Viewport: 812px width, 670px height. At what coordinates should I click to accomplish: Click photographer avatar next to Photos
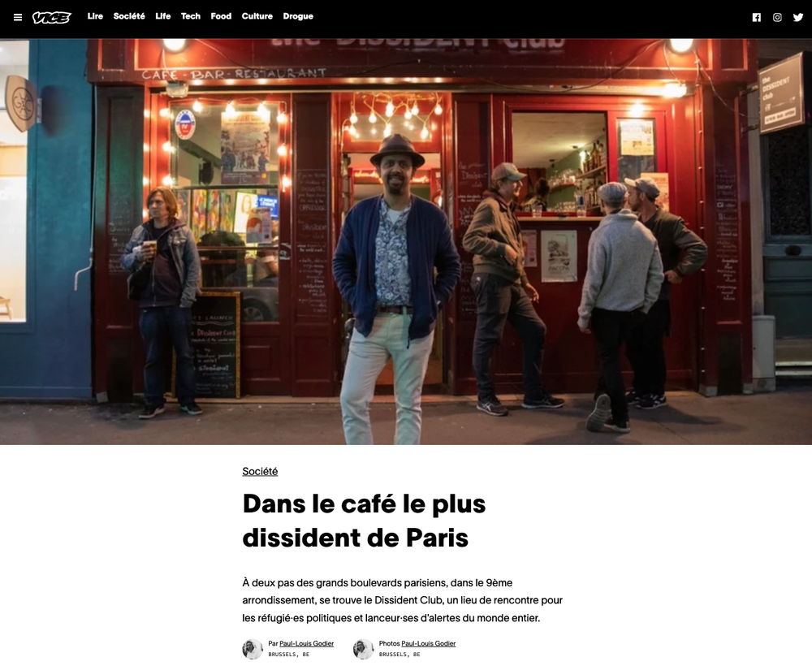point(364,649)
